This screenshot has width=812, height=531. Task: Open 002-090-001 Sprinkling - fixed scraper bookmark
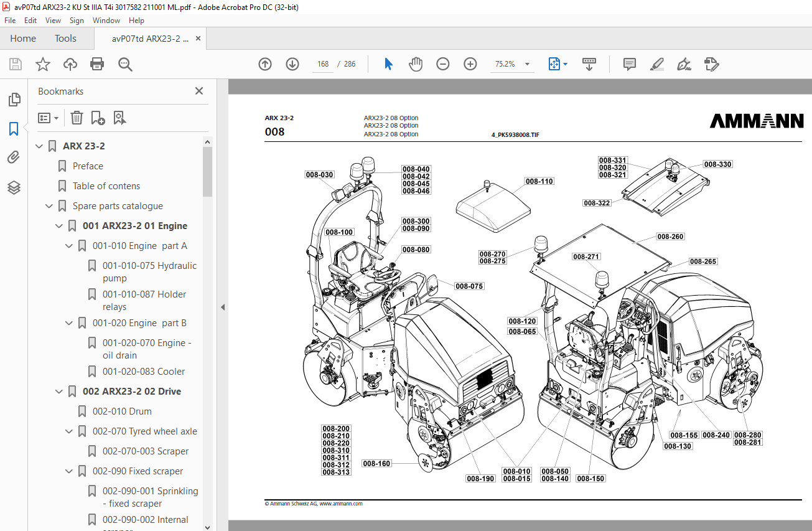click(150, 497)
